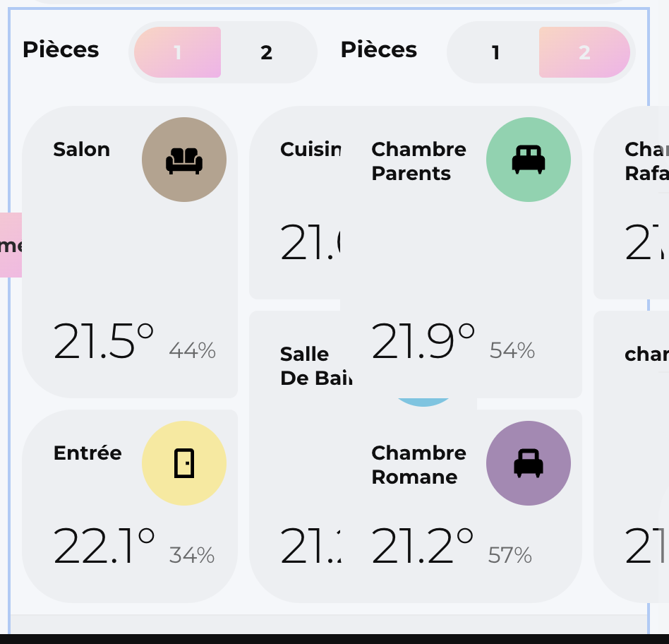669x644 pixels.
Task: Open the Entrée room card title
Action: [x=88, y=453]
